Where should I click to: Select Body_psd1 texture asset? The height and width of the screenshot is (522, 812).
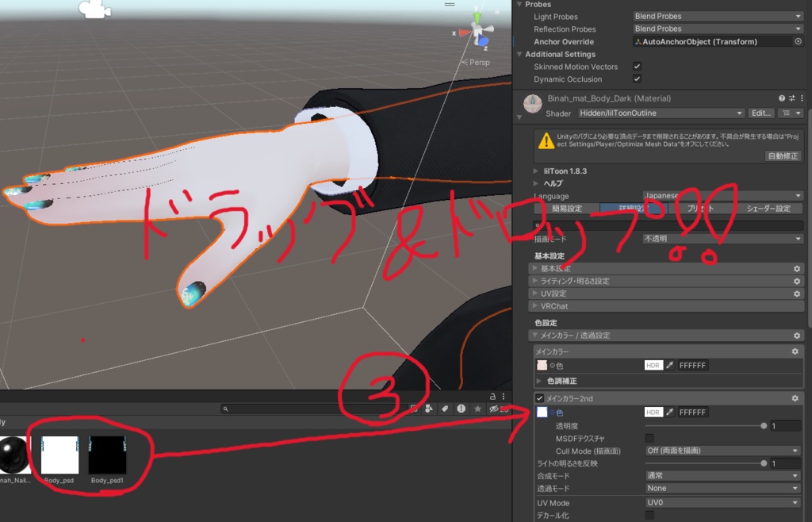107,459
